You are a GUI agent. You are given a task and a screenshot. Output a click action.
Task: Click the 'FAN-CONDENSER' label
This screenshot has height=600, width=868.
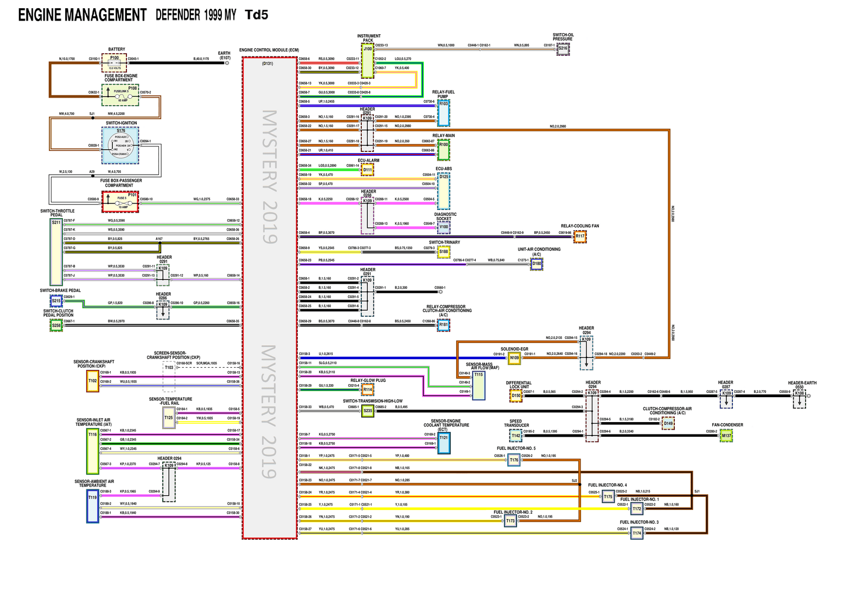(x=727, y=425)
